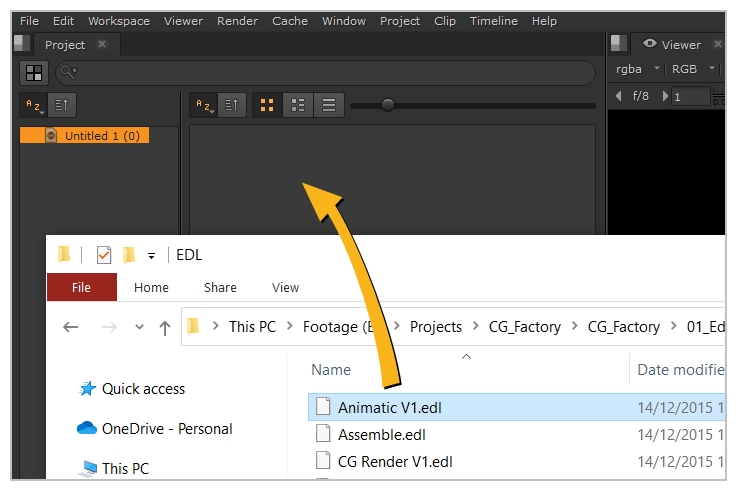Open the rgba channel dropdown in Viewer
Image resolution: width=738 pixels, height=492 pixels.
tap(638, 69)
